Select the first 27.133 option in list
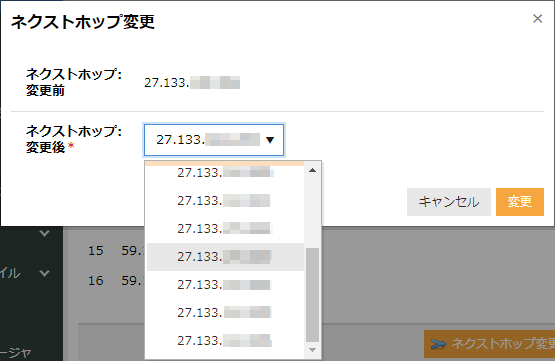555x361 pixels. pyautogui.click(x=225, y=173)
